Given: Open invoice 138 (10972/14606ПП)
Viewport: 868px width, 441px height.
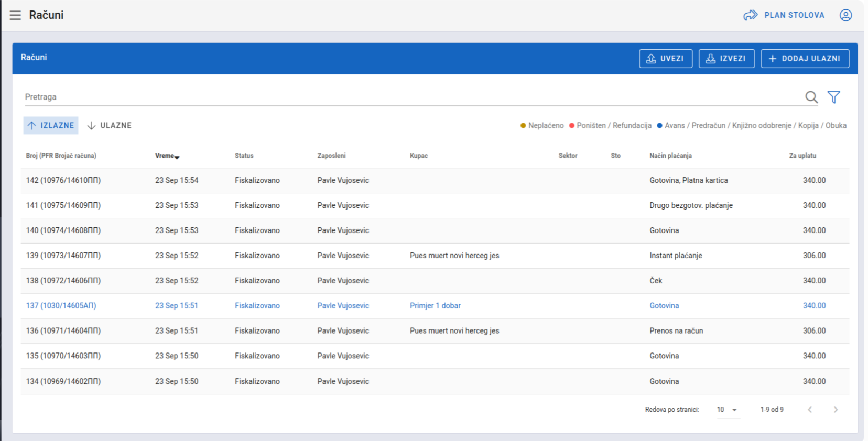Looking at the screenshot, I should point(435,281).
